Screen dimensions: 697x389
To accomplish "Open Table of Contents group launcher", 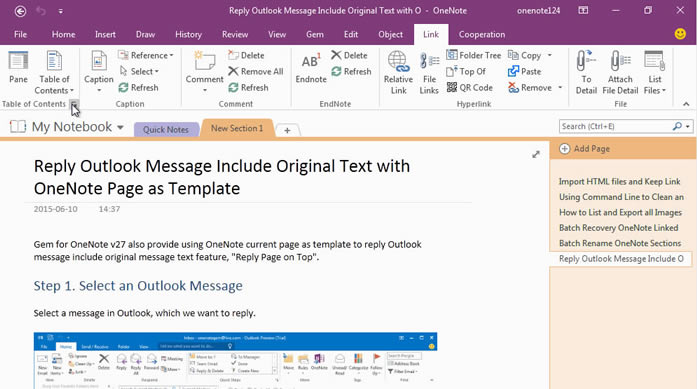I will (74, 104).
